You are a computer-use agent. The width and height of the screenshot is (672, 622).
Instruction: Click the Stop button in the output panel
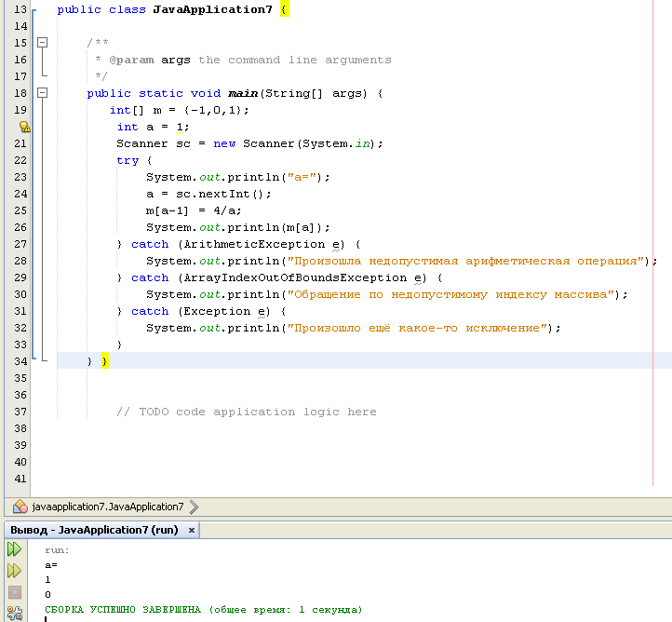[x=15, y=592]
